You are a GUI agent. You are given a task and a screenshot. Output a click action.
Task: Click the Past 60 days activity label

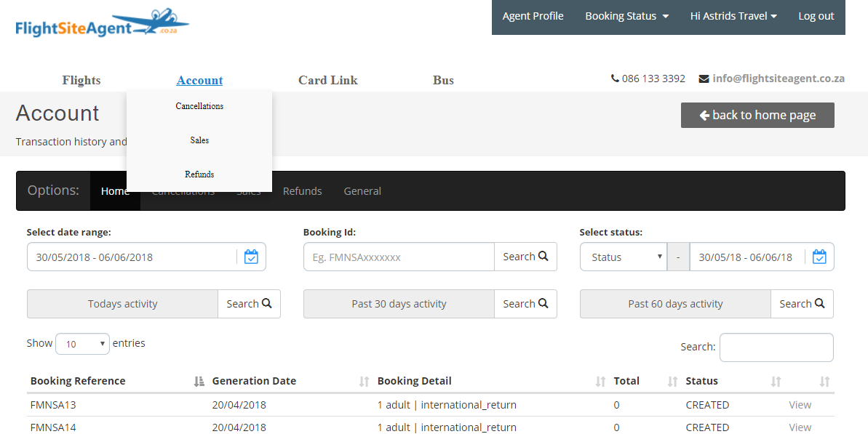675,304
